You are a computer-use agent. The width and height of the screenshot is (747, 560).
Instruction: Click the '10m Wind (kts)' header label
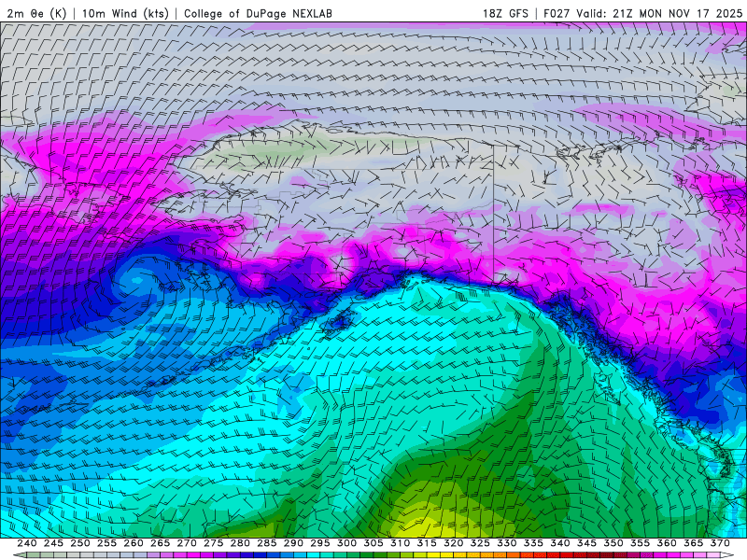pyautogui.click(x=125, y=13)
